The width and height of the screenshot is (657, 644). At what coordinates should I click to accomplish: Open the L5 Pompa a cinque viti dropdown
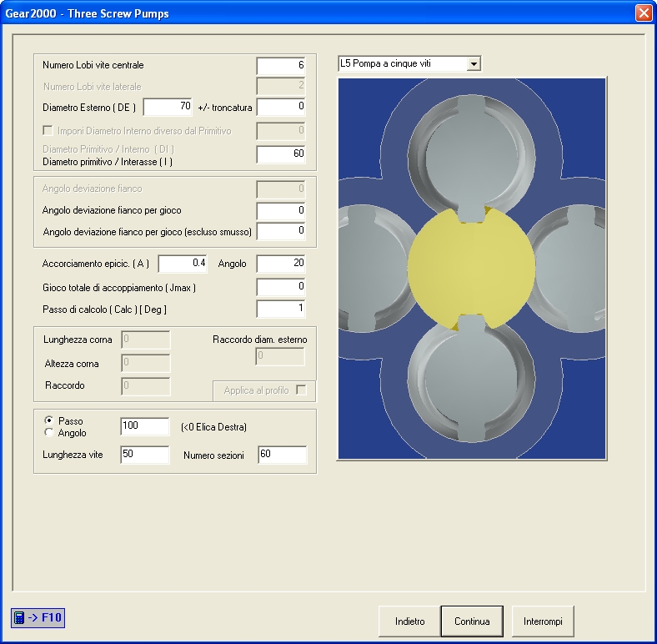coord(474,63)
